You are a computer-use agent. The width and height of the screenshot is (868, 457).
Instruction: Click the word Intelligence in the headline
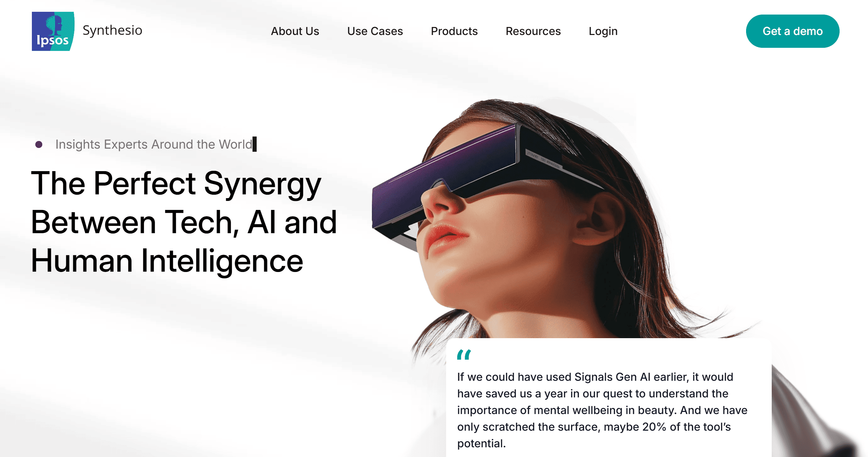coord(222,261)
